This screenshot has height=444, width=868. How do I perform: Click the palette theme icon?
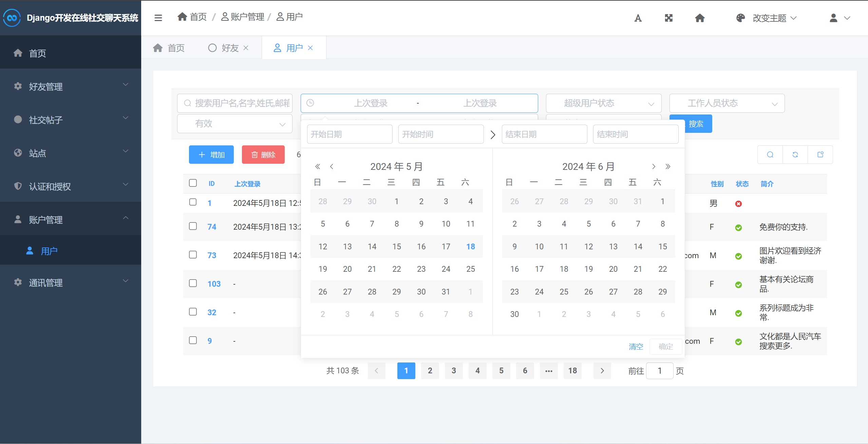[740, 18]
